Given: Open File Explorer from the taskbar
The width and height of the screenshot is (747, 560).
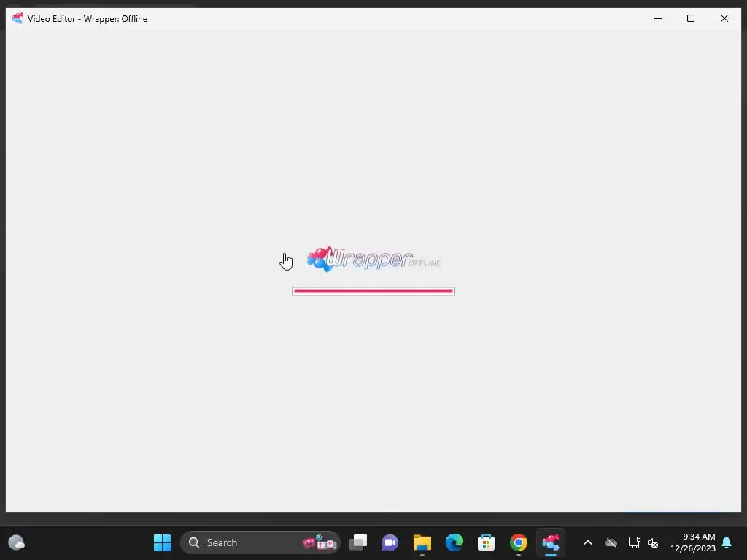Looking at the screenshot, I should (422, 542).
